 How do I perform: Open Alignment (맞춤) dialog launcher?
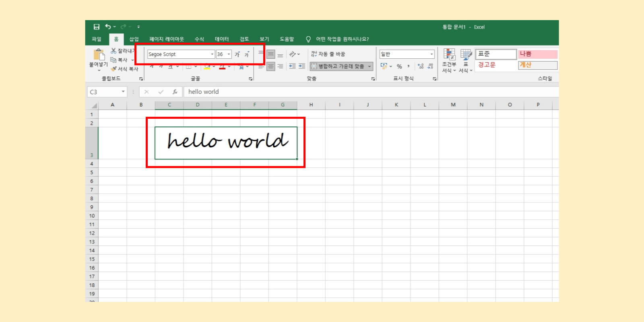pos(373,79)
